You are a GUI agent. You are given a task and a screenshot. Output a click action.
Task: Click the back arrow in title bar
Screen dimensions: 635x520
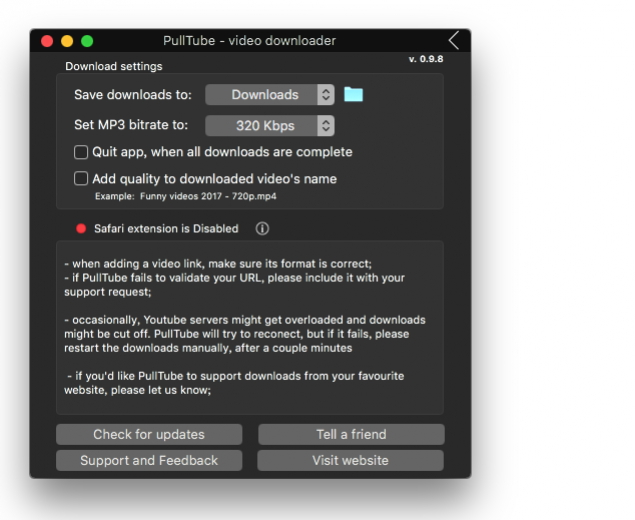pos(454,40)
